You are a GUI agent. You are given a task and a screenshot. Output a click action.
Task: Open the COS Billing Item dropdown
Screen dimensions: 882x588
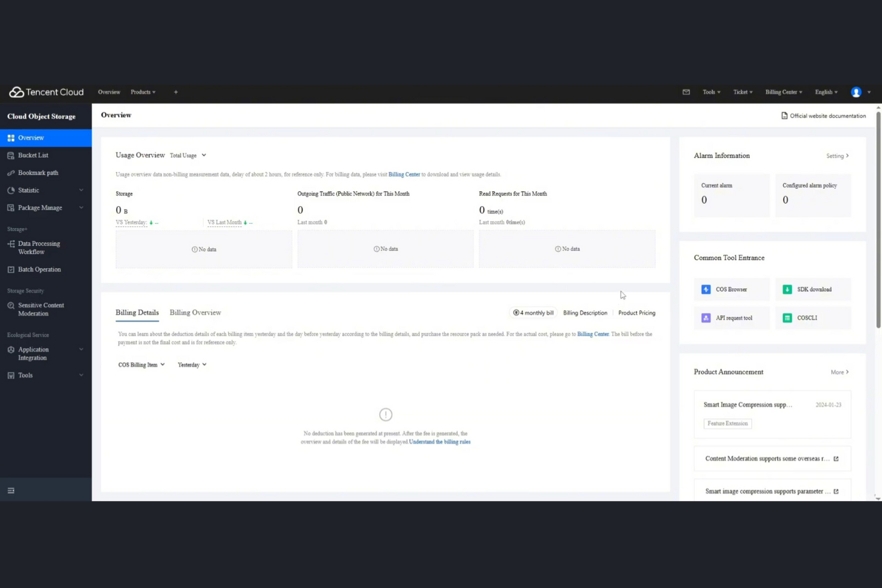[141, 364]
